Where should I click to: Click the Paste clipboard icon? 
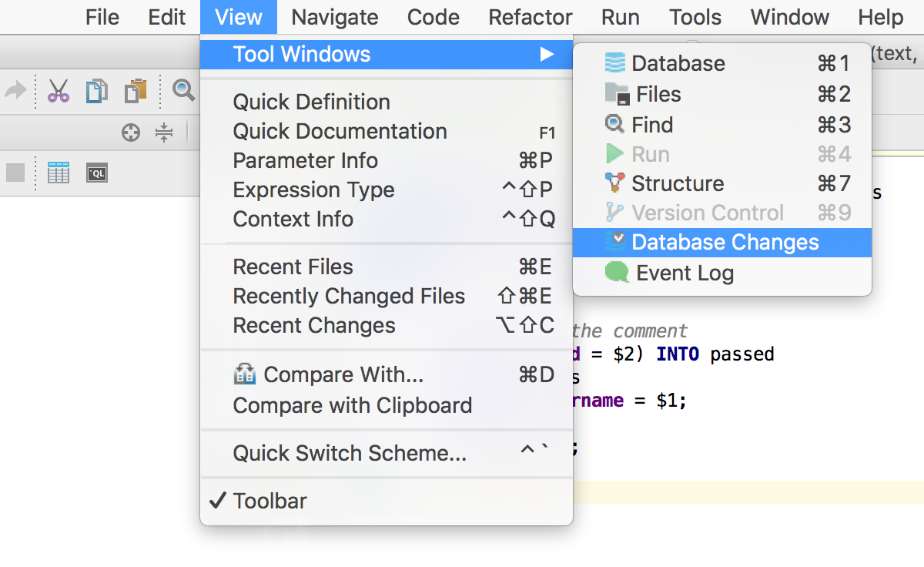(136, 91)
